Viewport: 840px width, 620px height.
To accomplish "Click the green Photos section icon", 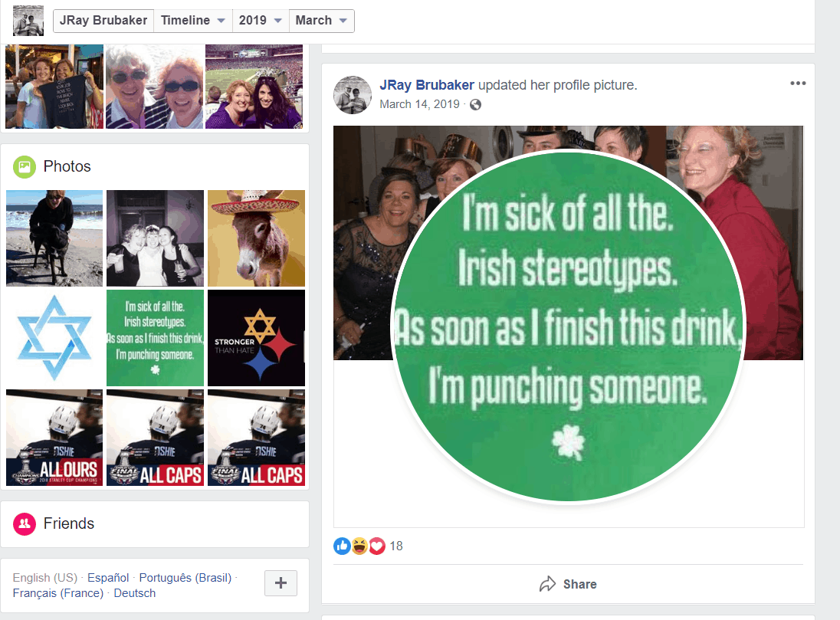I will coord(24,166).
